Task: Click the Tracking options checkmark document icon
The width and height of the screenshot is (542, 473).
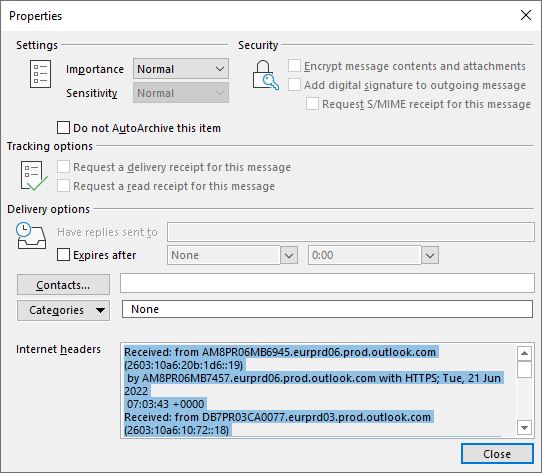Action: click(x=34, y=176)
